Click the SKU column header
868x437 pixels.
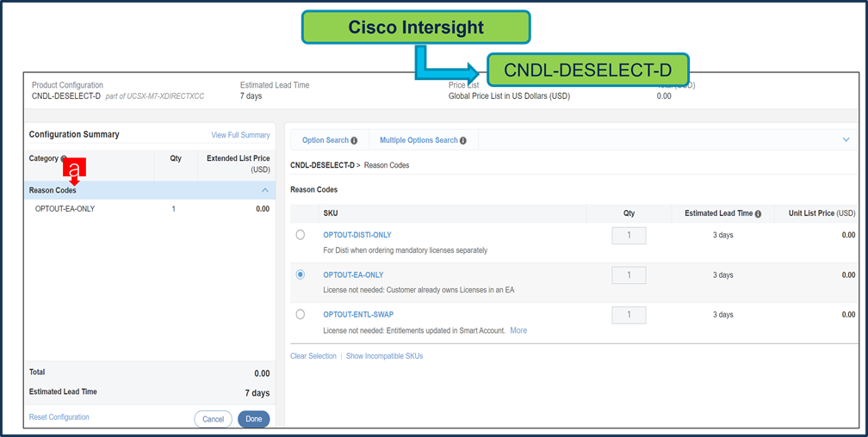329,213
